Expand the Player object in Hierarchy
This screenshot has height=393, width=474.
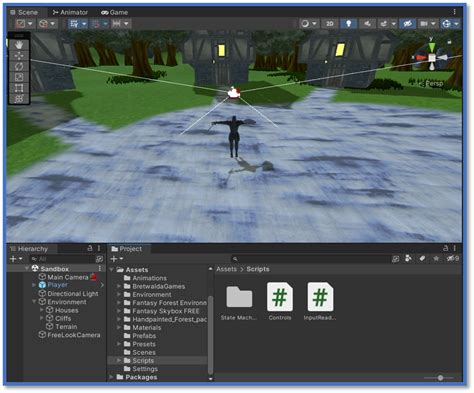tap(34, 285)
